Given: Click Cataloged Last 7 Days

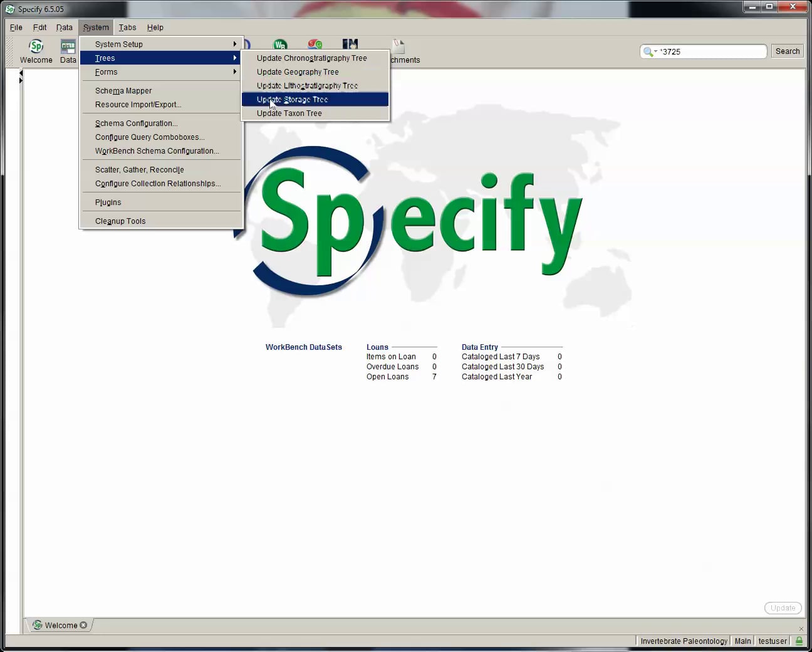Looking at the screenshot, I should point(501,357).
